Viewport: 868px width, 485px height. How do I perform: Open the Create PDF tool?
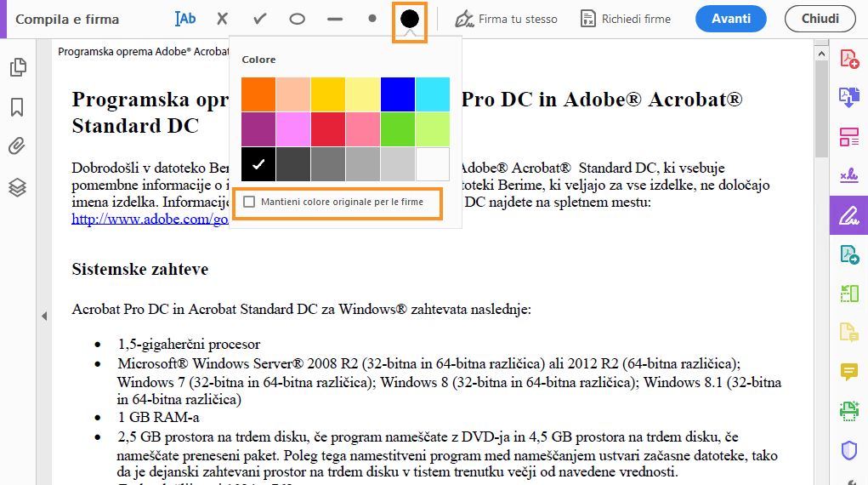849,58
